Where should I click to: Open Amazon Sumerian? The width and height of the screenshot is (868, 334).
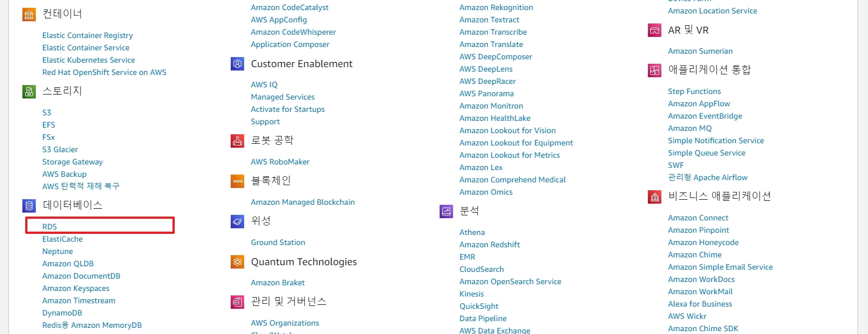click(701, 51)
